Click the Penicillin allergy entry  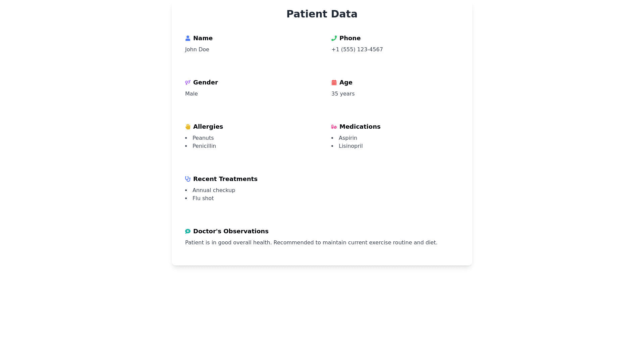[204, 146]
